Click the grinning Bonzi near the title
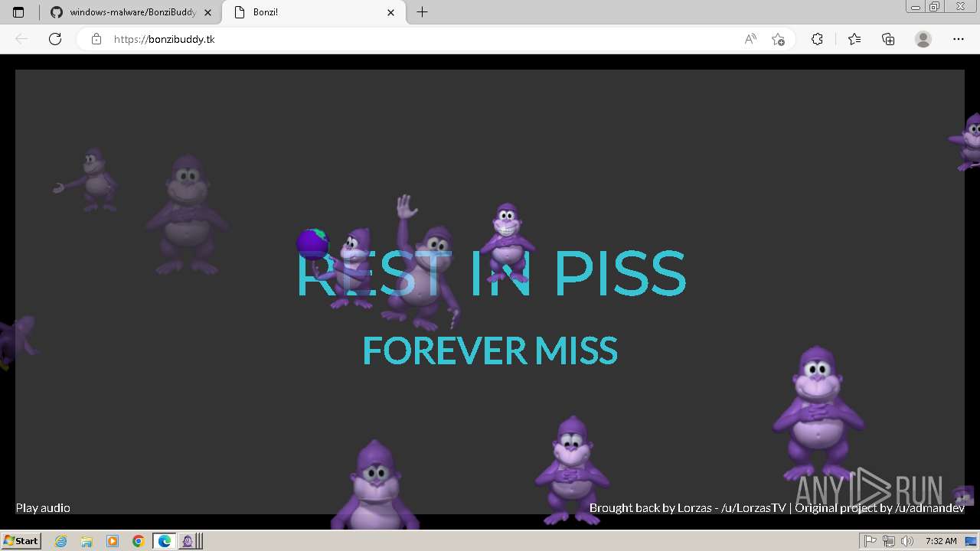The width and height of the screenshot is (980, 551). [507, 242]
